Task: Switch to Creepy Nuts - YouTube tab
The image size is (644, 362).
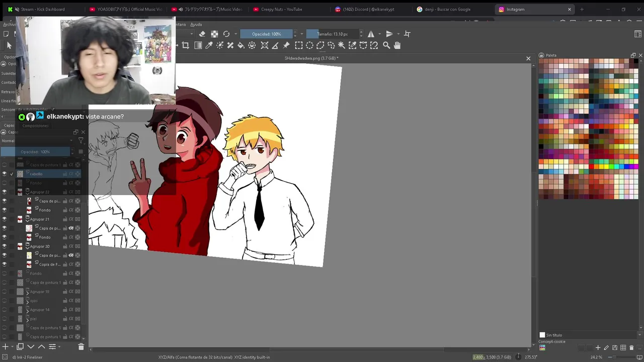Action: tap(282, 9)
